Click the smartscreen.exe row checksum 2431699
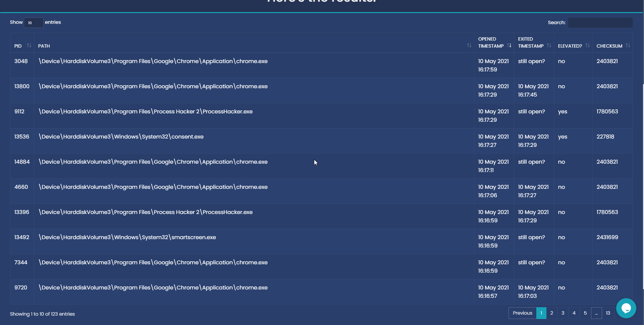Image resolution: width=644 pixels, height=325 pixels. tap(607, 237)
